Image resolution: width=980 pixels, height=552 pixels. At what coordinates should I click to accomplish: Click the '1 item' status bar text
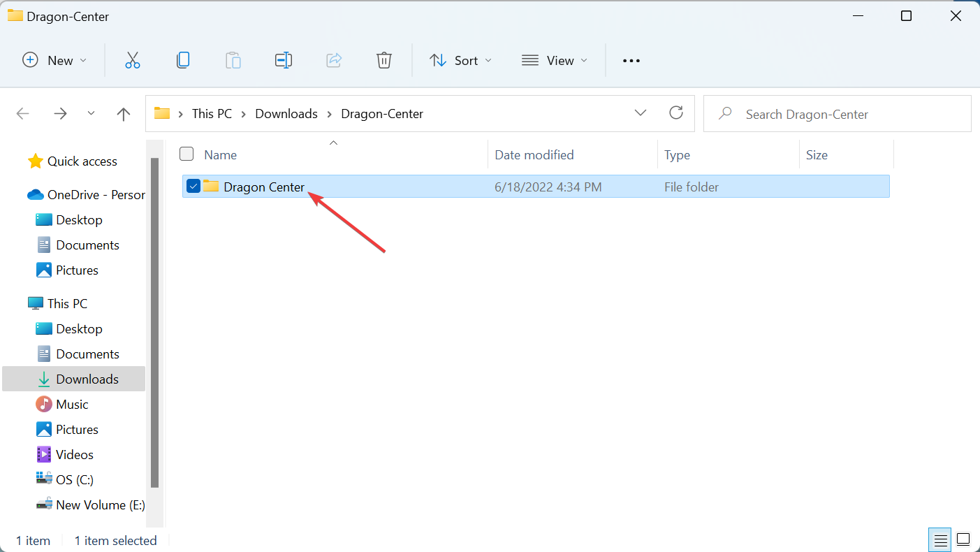pos(33,540)
